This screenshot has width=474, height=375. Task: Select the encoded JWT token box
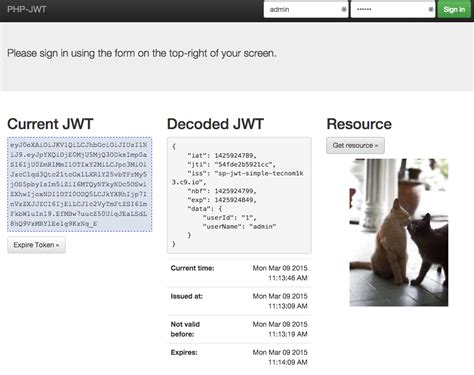[80, 184]
